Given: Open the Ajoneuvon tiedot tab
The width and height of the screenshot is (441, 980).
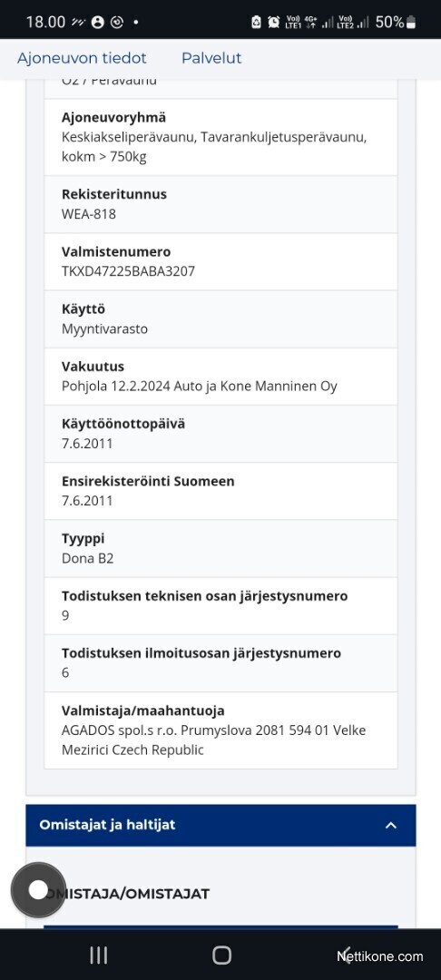Looking at the screenshot, I should click(x=82, y=58).
